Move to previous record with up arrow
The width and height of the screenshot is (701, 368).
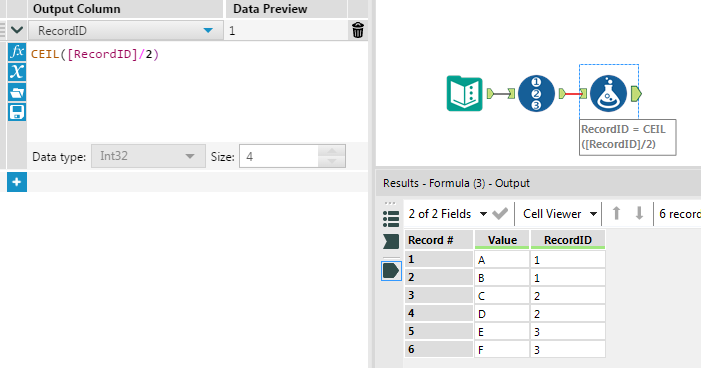[617, 213]
